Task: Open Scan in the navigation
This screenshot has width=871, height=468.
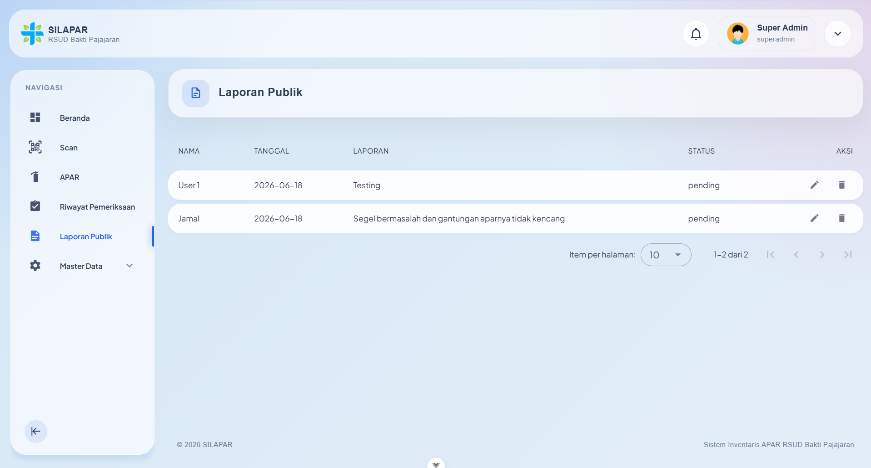Action: pos(82,147)
